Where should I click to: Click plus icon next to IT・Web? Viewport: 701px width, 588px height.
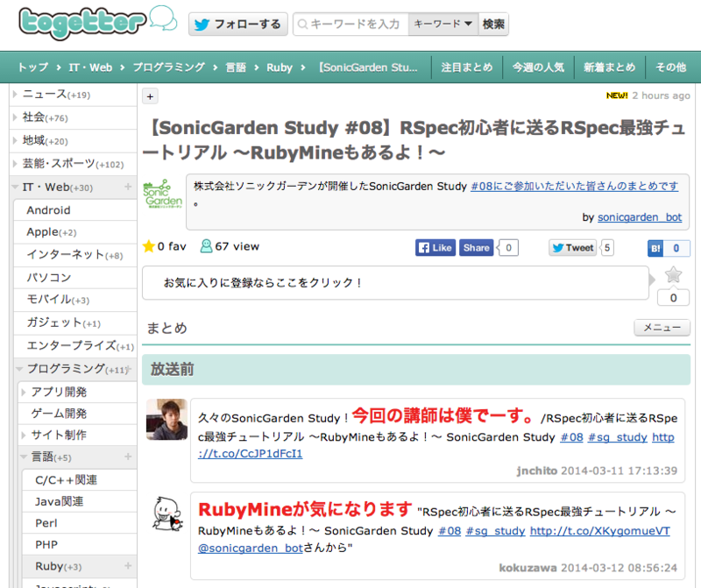tap(128, 187)
